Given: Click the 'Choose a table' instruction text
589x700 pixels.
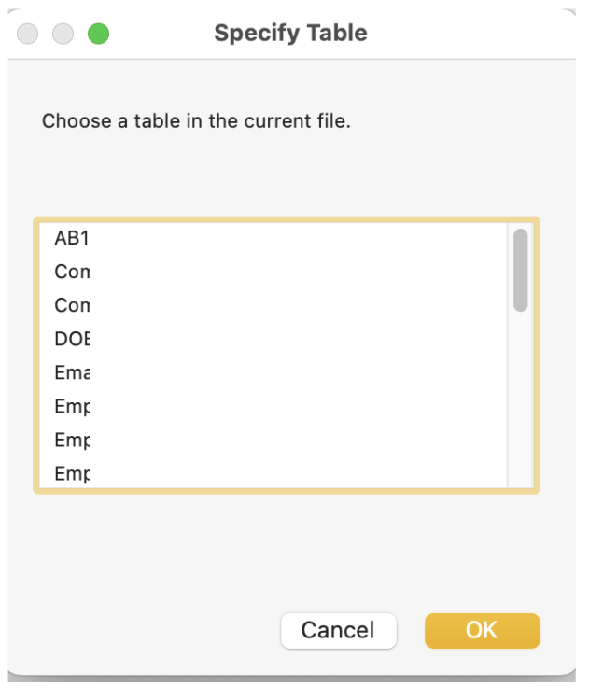Looking at the screenshot, I should pos(196,121).
